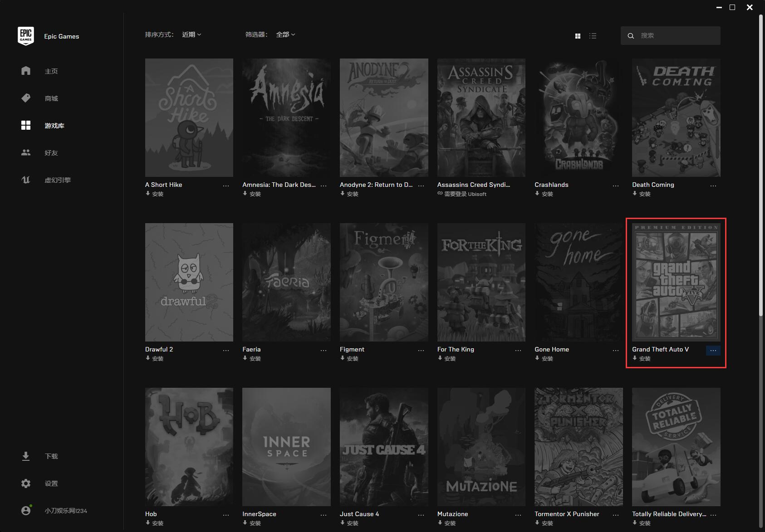Screen dimensions: 765x532
Task: Switch to list view layout
Action: pos(593,36)
